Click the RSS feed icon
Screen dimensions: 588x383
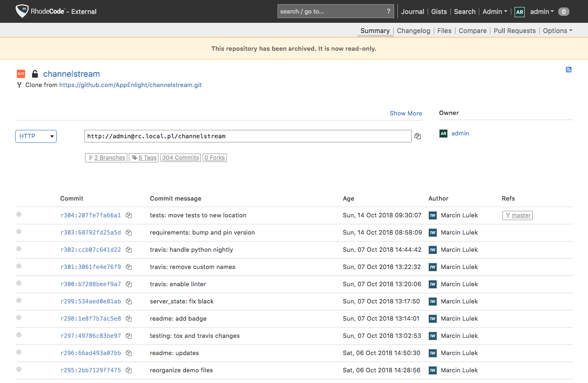pyautogui.click(x=568, y=70)
